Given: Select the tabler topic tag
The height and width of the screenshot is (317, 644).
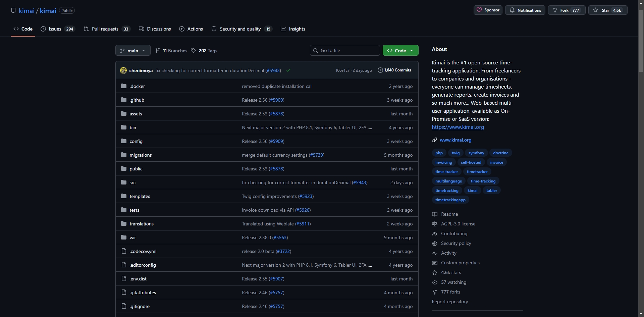Looking at the screenshot, I should tap(492, 191).
